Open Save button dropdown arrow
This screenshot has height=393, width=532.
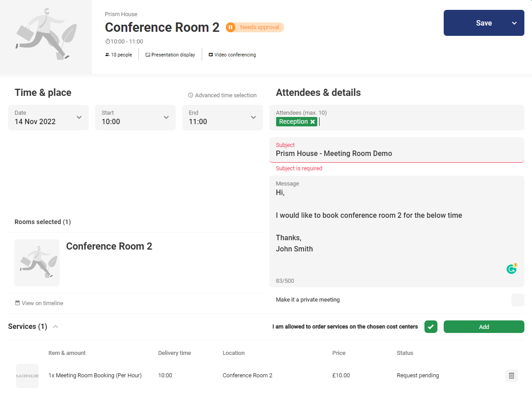514,23
